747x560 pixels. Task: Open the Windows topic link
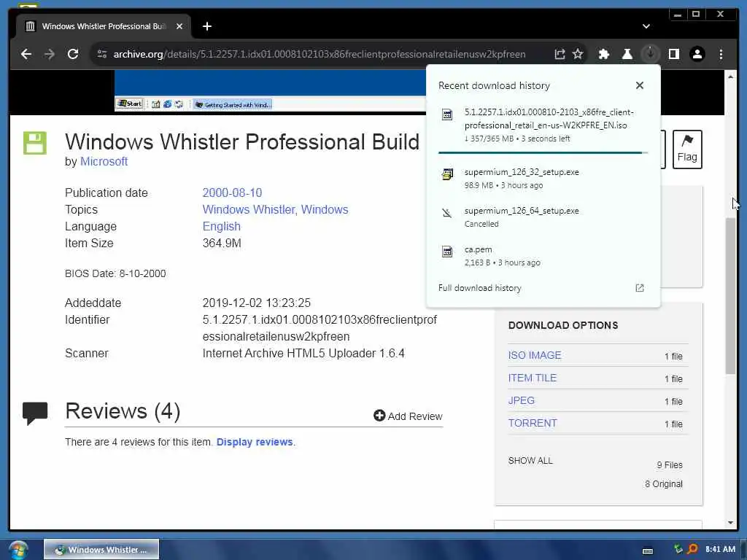point(325,209)
